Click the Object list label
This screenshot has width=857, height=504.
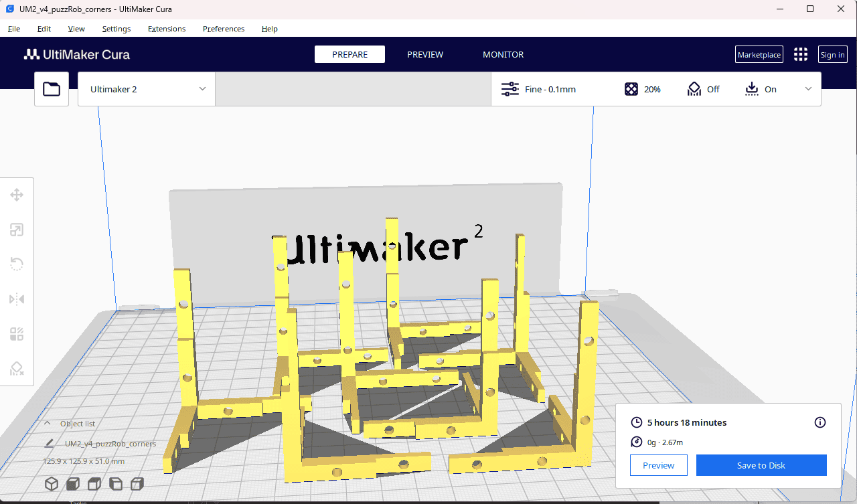pyautogui.click(x=78, y=424)
